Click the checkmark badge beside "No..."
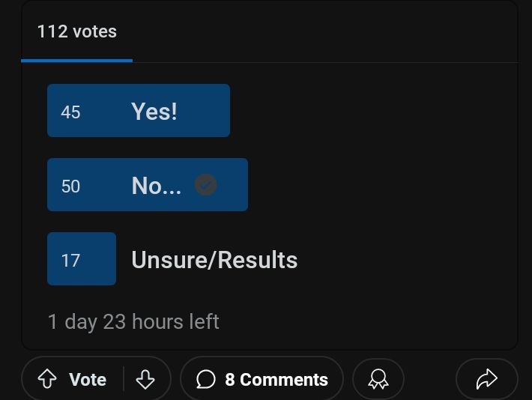The image size is (532, 400). pos(206,184)
